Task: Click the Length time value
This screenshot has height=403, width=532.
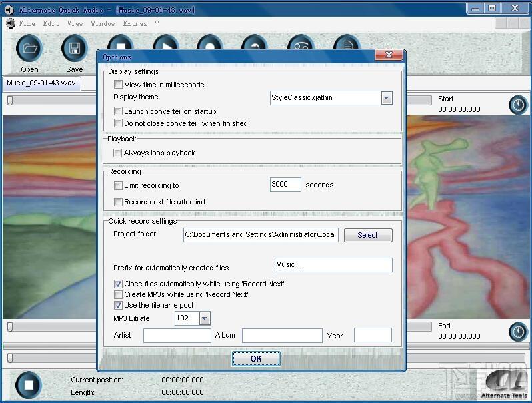Action: pyautogui.click(x=183, y=392)
